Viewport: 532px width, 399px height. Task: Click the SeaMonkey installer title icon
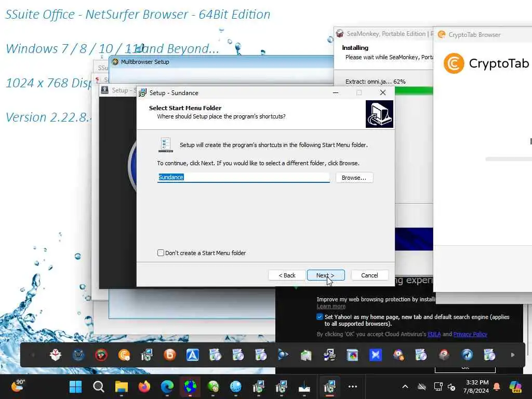tap(340, 33)
